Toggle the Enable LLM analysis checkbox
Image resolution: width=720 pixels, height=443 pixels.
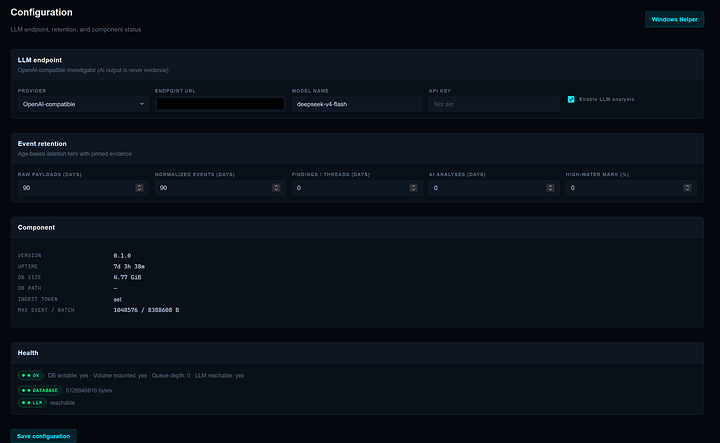[571, 99]
